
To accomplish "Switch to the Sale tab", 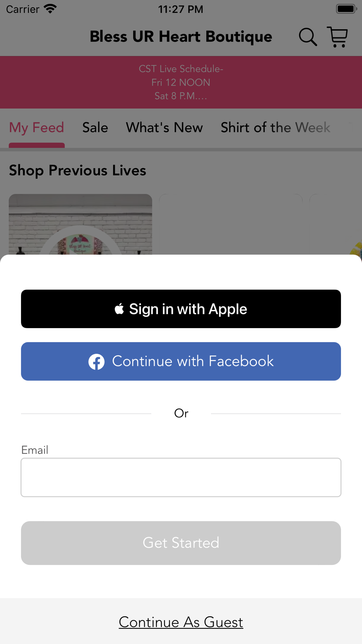I will [95, 127].
